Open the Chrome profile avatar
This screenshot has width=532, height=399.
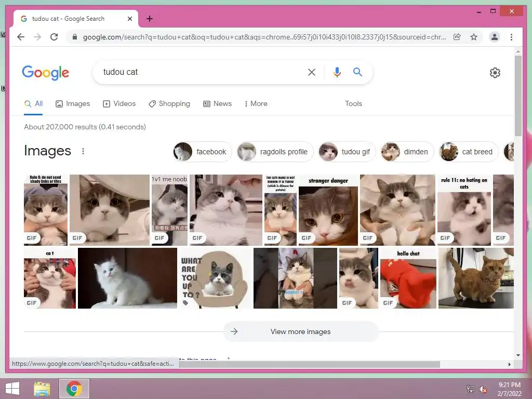point(495,37)
